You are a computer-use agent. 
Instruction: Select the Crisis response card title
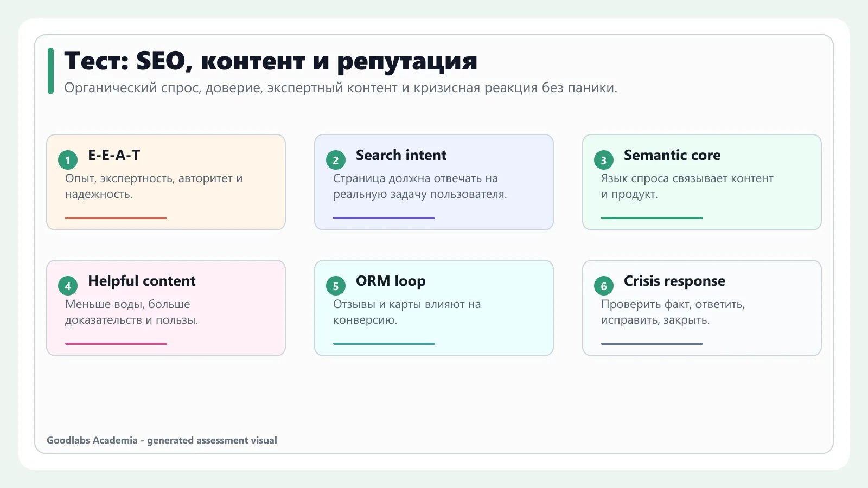674,281
